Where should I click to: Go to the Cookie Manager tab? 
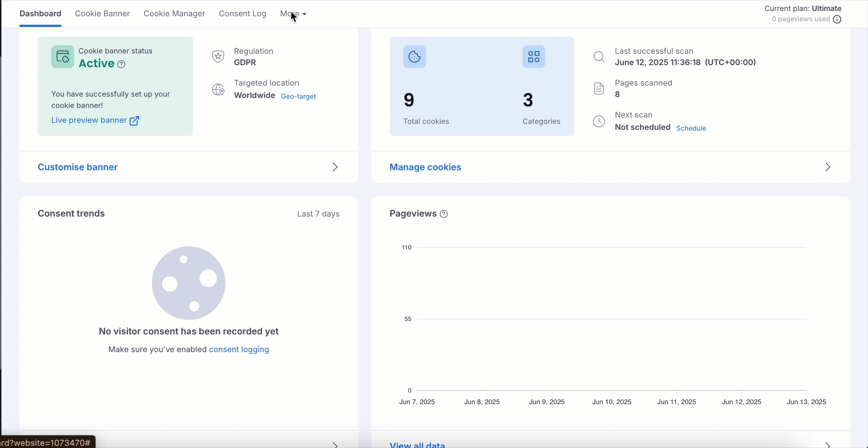[x=174, y=14]
